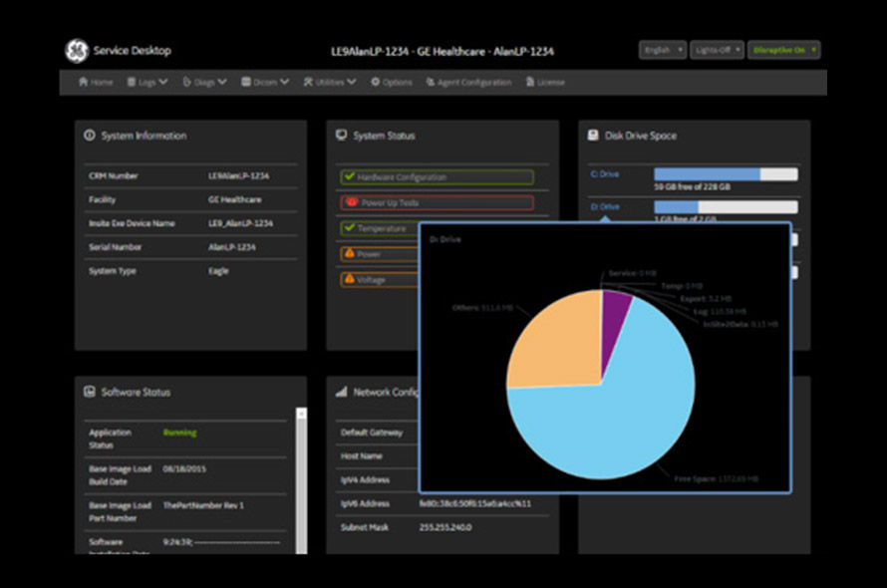Click the Voltage orange warning icon
The image size is (887, 588).
pyautogui.click(x=350, y=278)
